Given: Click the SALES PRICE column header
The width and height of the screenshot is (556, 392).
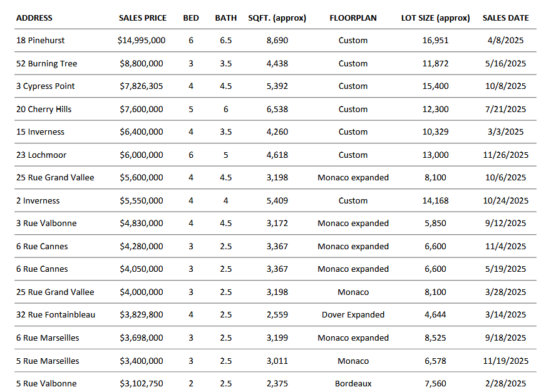Looking at the screenshot, I should point(142,18).
